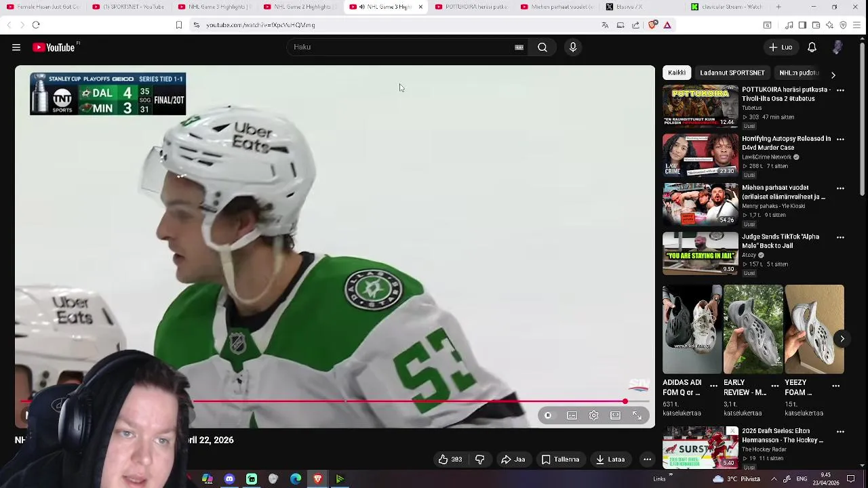Open the Miehen parhaat vuodet thumbnail
868x488 pixels.
click(701, 204)
